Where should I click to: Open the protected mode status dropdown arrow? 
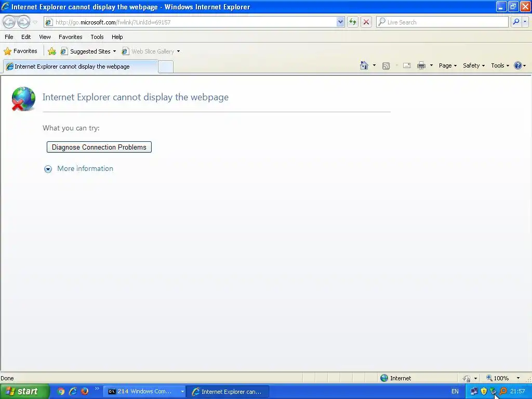[x=475, y=378]
